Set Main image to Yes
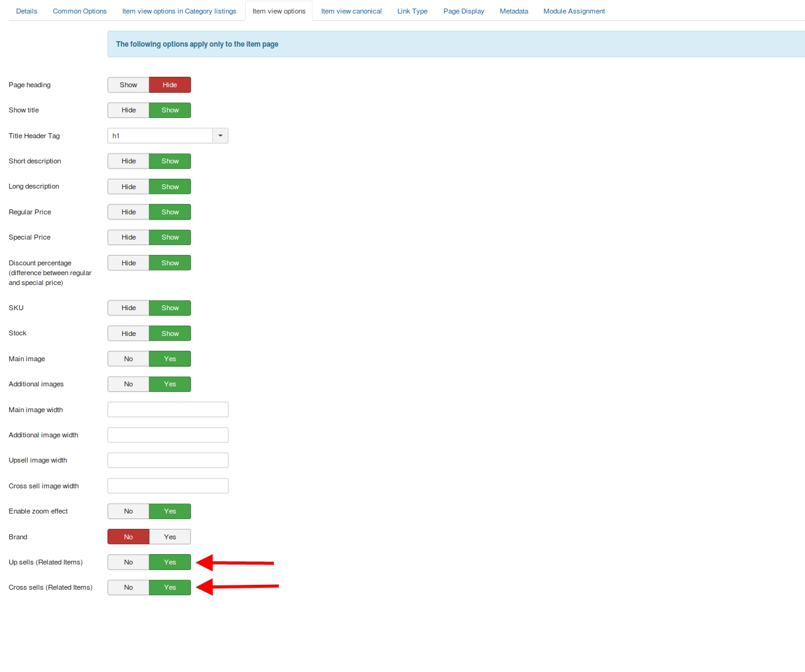This screenshot has height=672, width=805. tap(170, 359)
